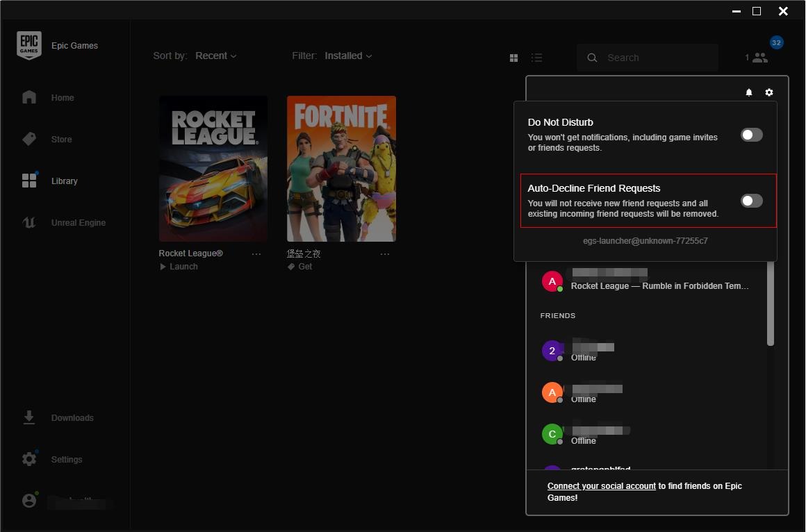Navigate to Home from the sidebar
The width and height of the screenshot is (806, 532).
point(62,97)
